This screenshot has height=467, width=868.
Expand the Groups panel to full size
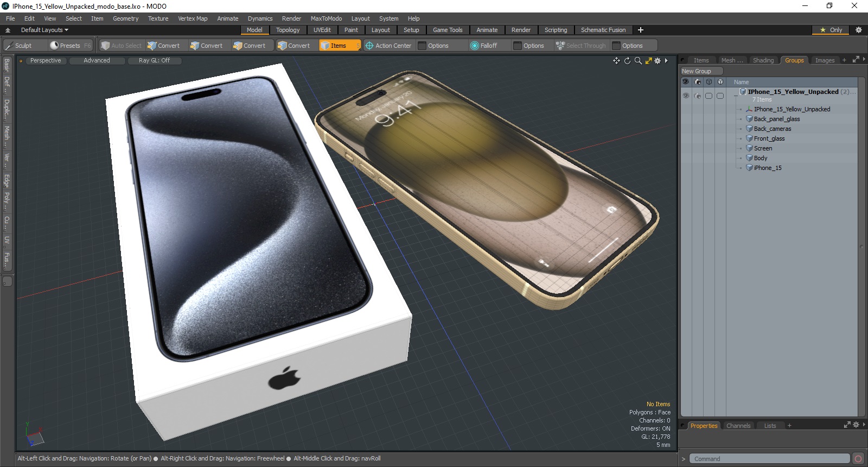click(x=856, y=60)
